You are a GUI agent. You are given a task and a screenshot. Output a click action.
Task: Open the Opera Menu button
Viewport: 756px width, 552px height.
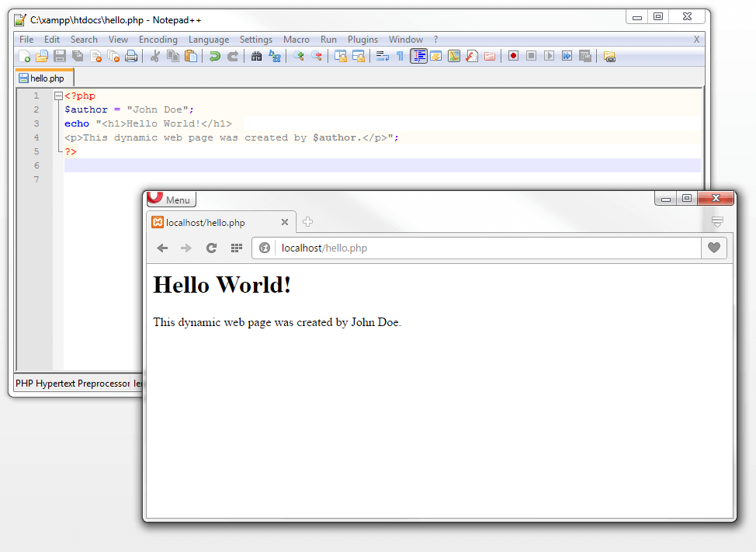pyautogui.click(x=169, y=199)
